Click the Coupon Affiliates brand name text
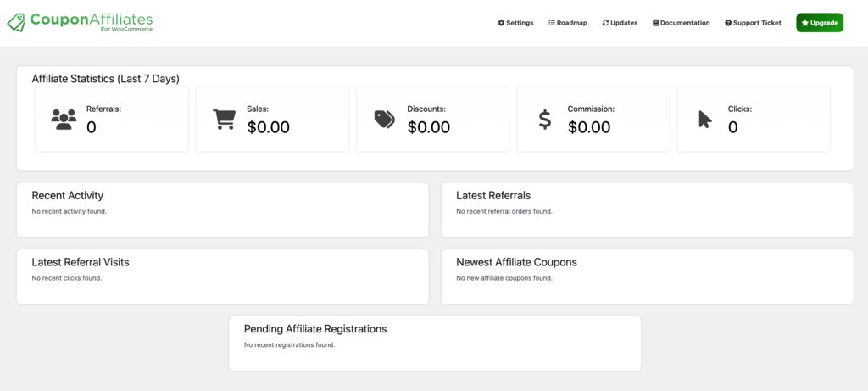The height and width of the screenshot is (391, 868). tap(92, 19)
